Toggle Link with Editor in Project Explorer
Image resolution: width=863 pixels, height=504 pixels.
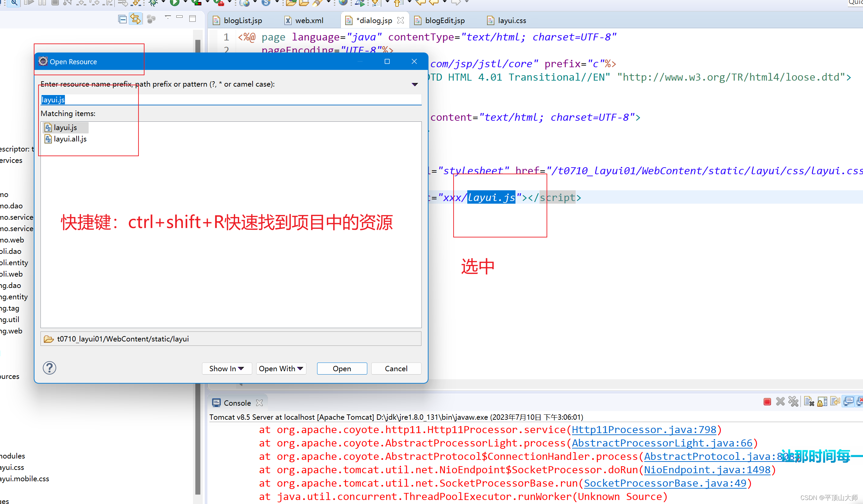coord(135,19)
